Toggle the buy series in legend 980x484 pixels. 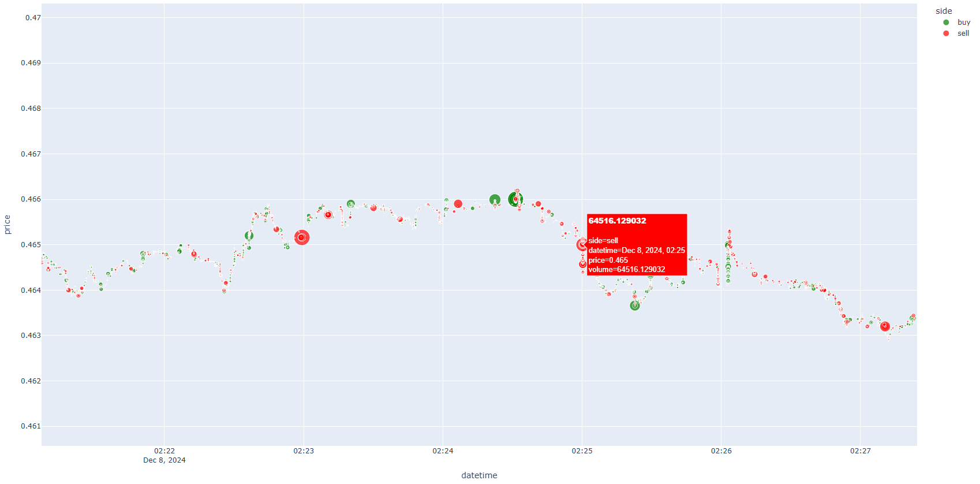956,23
